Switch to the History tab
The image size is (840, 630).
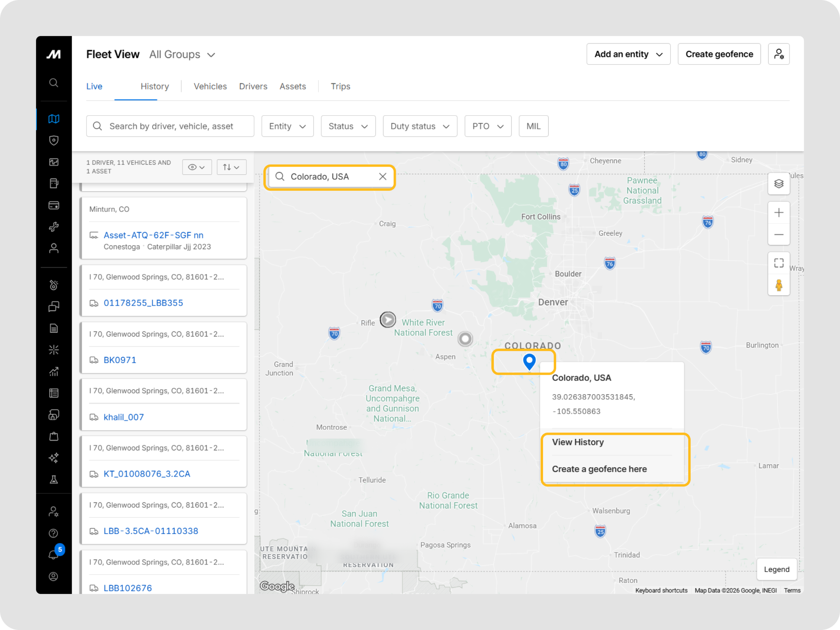[155, 86]
